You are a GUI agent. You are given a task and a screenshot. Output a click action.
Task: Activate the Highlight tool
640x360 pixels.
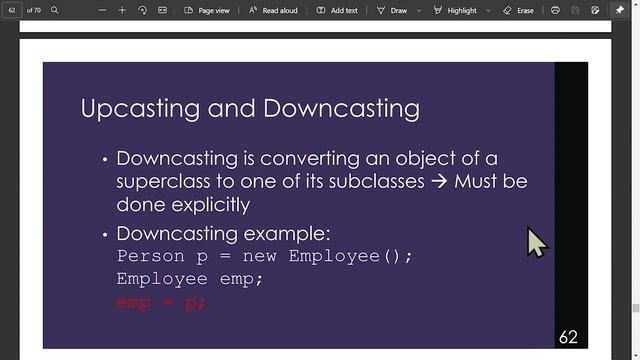coord(455,10)
